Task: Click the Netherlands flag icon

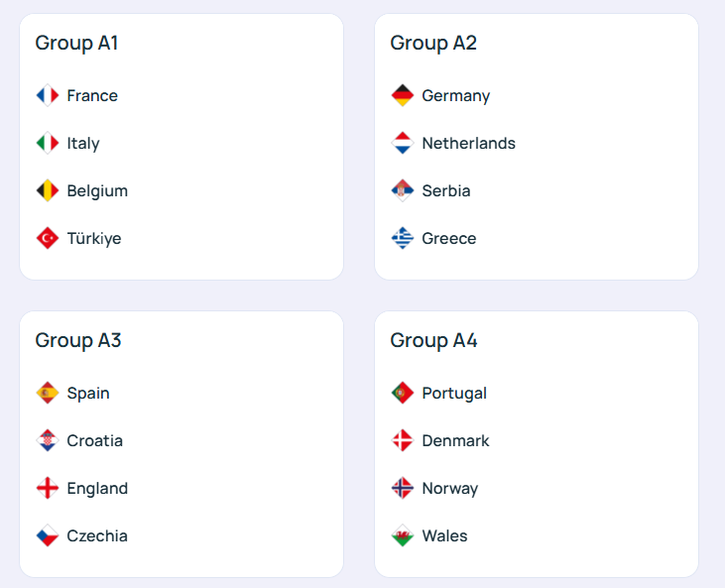Action: [402, 143]
